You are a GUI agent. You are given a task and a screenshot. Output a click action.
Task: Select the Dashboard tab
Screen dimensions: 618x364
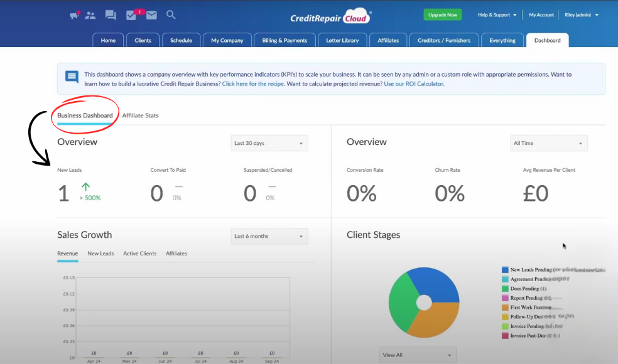[548, 40]
